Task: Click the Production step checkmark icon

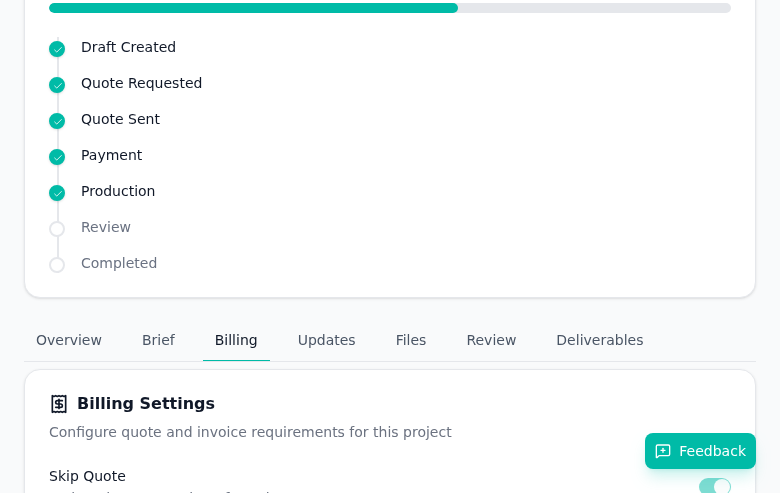Action: click(x=57, y=193)
